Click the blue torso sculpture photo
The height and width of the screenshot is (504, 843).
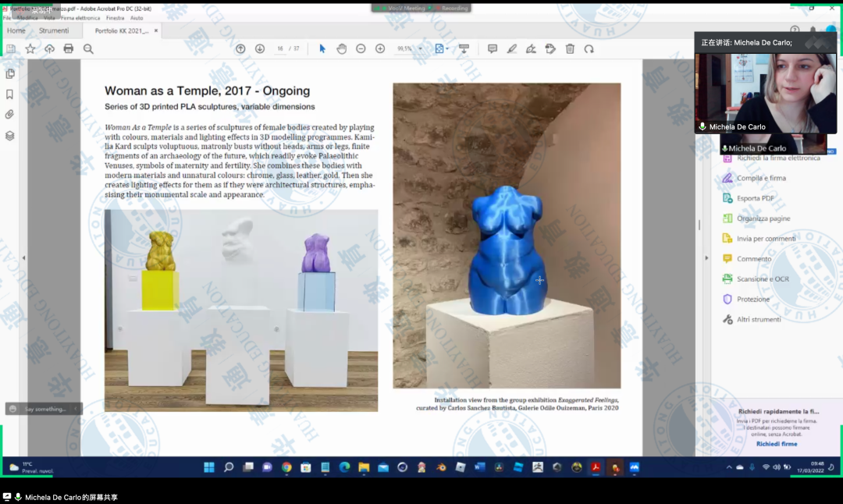(x=507, y=236)
